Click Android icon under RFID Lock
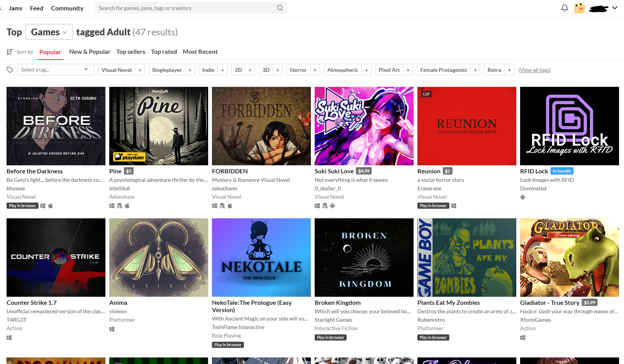This screenshot has height=364, width=624. point(522,197)
